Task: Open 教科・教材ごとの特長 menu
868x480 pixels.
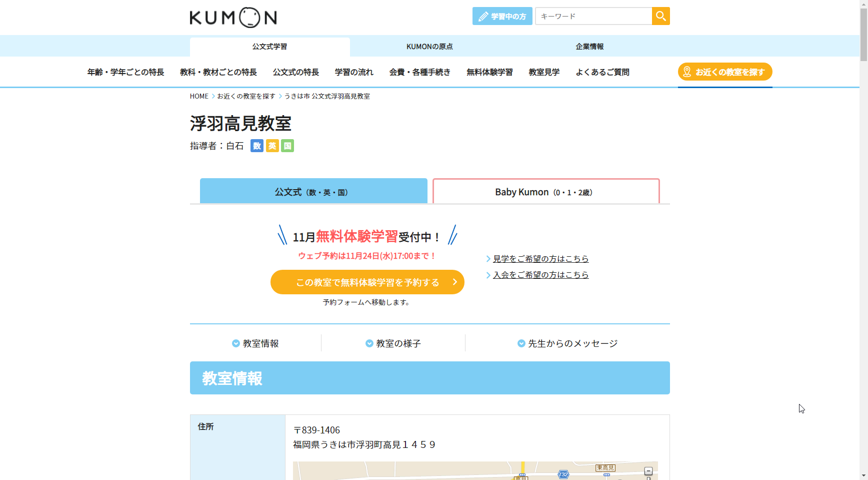Action: [x=218, y=72]
